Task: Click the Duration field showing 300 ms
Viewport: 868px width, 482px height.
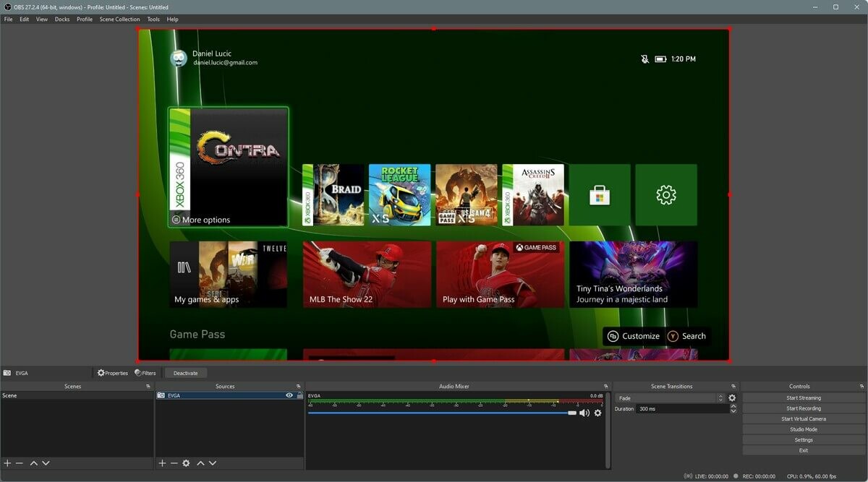Action: point(681,409)
